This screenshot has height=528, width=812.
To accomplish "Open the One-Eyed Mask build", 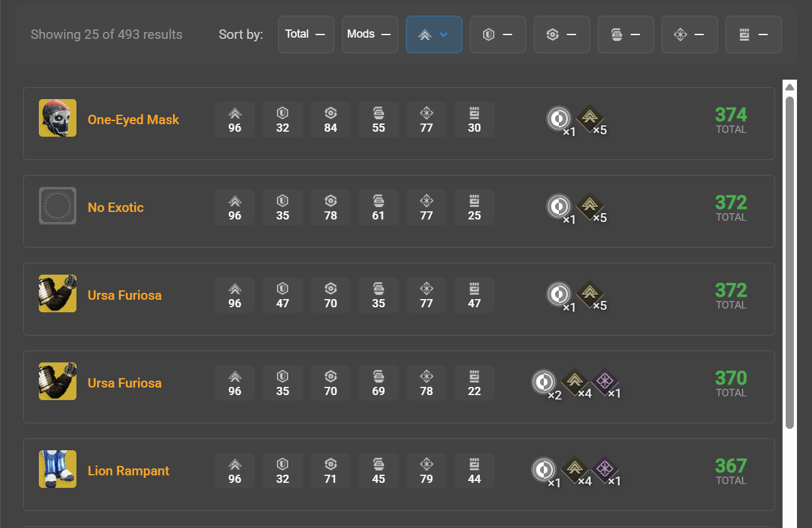I will pyautogui.click(x=133, y=120).
